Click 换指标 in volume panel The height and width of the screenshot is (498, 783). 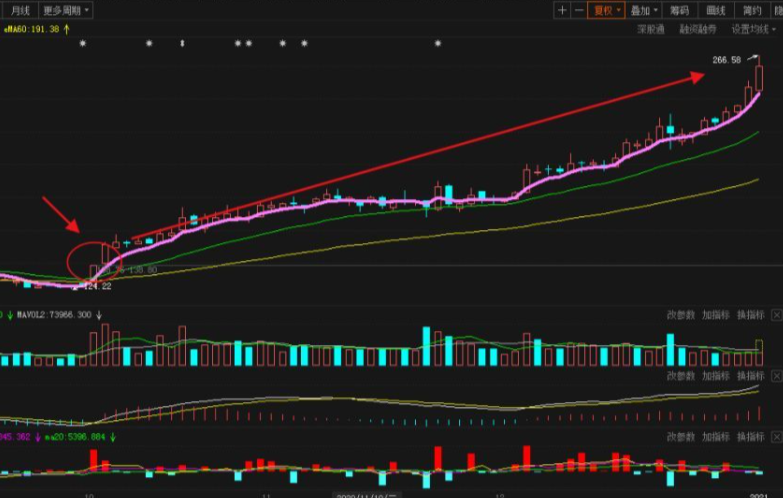click(751, 315)
